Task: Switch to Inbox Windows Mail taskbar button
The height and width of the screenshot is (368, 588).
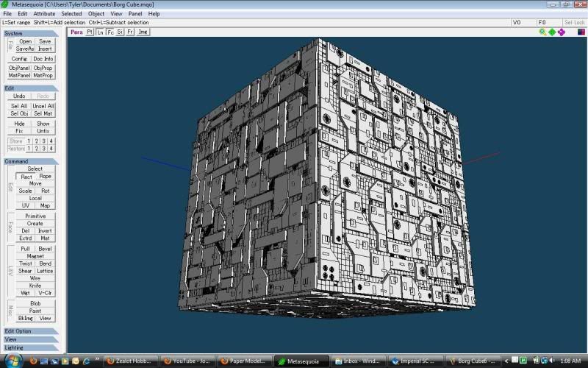Action: (358, 361)
